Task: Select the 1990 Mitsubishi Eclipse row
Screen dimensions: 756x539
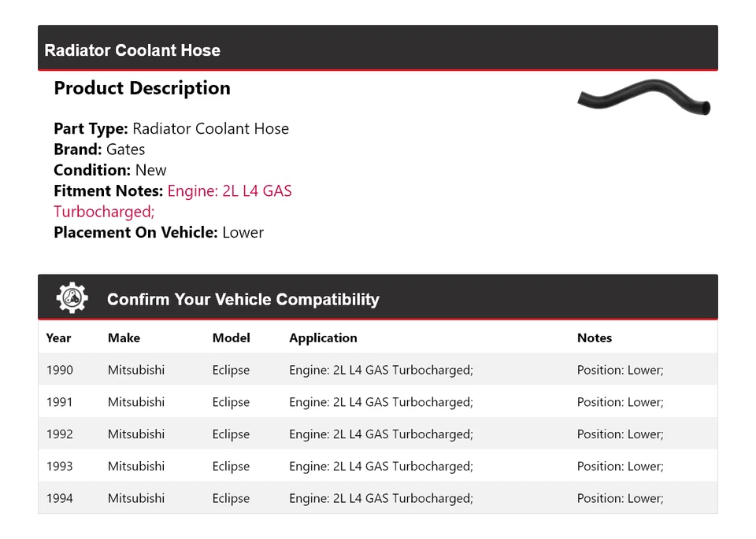Action: pyautogui.click(x=377, y=370)
